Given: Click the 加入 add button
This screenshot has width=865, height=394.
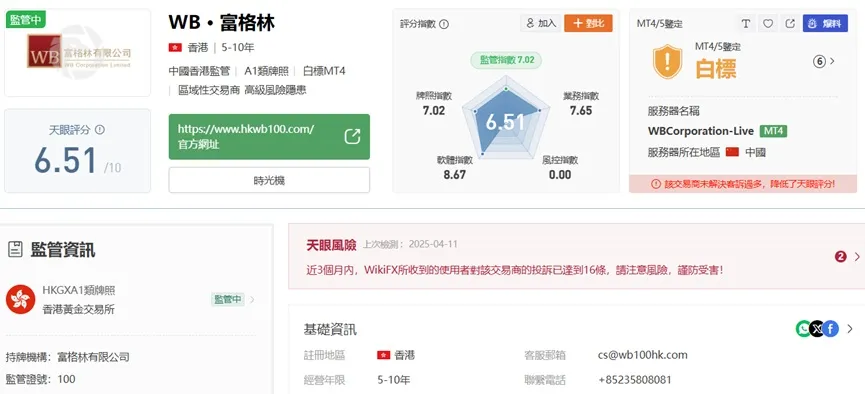Looking at the screenshot, I should tap(541, 23).
